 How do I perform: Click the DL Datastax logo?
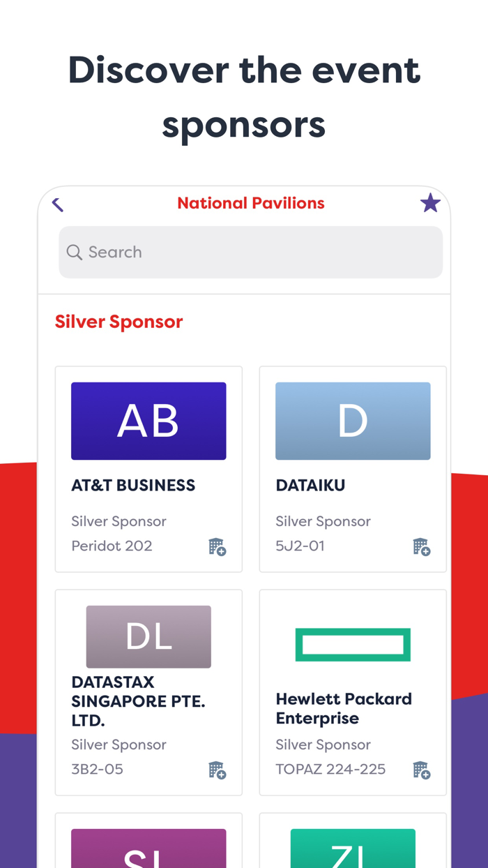[x=148, y=636]
